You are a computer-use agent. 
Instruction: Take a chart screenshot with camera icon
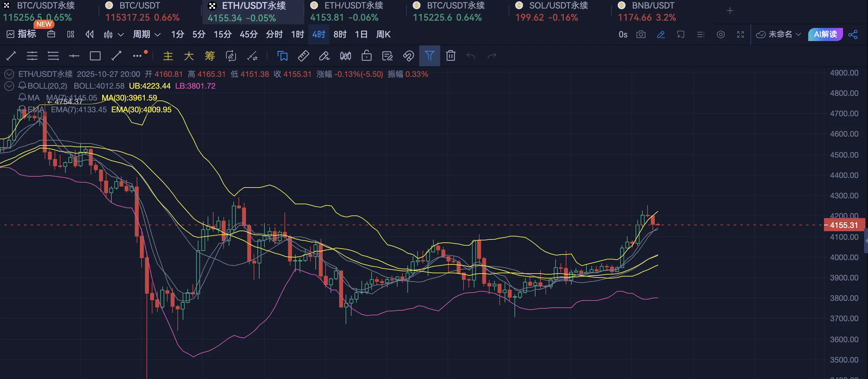pos(641,34)
